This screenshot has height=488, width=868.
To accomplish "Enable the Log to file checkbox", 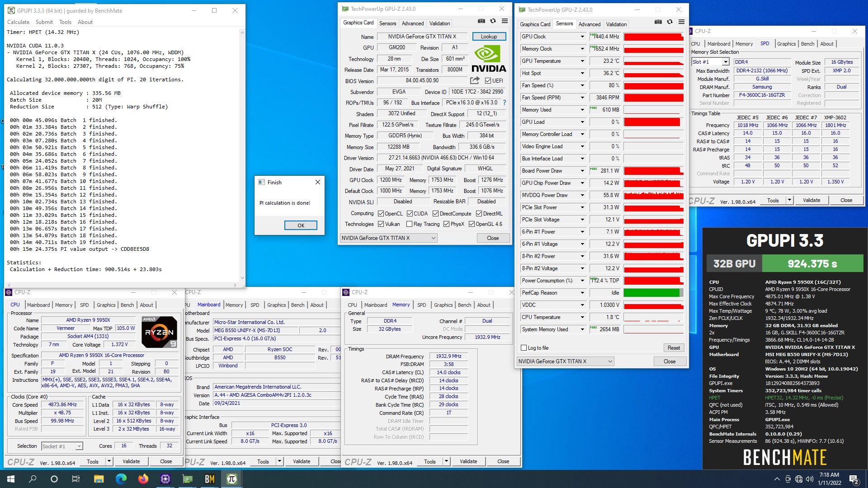I will coord(524,348).
